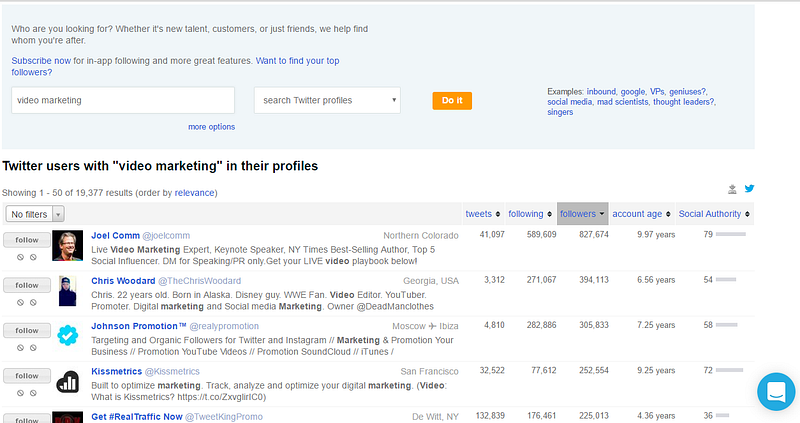Sort by Social Authority column

714,214
